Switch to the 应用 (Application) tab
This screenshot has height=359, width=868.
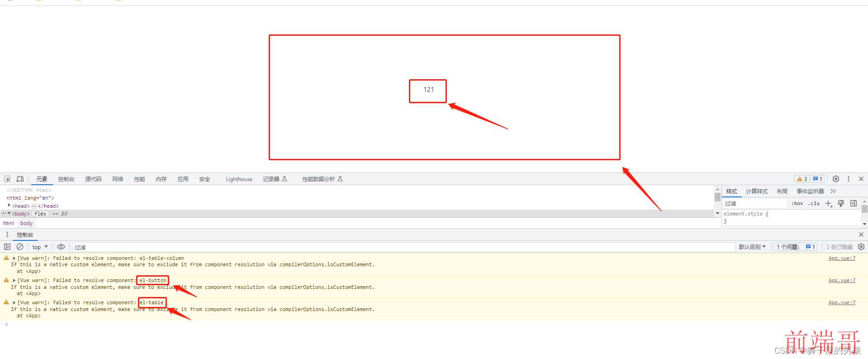tap(183, 179)
